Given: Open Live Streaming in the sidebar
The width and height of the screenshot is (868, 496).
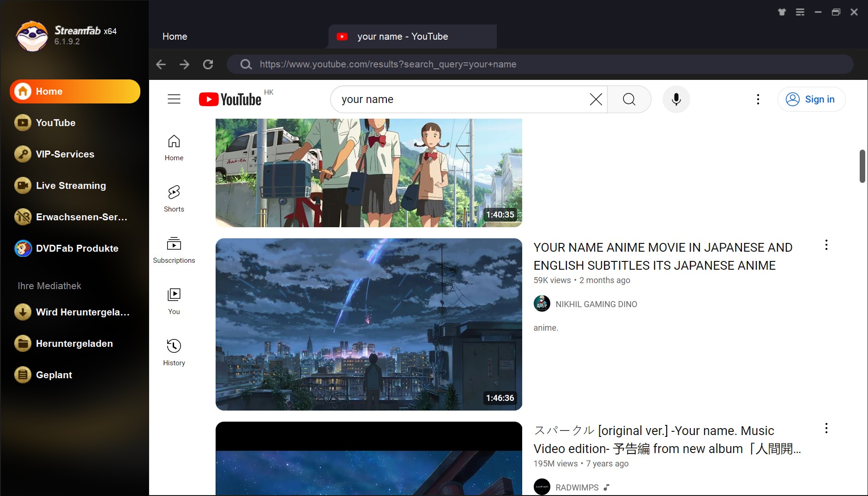Looking at the screenshot, I should tap(71, 186).
